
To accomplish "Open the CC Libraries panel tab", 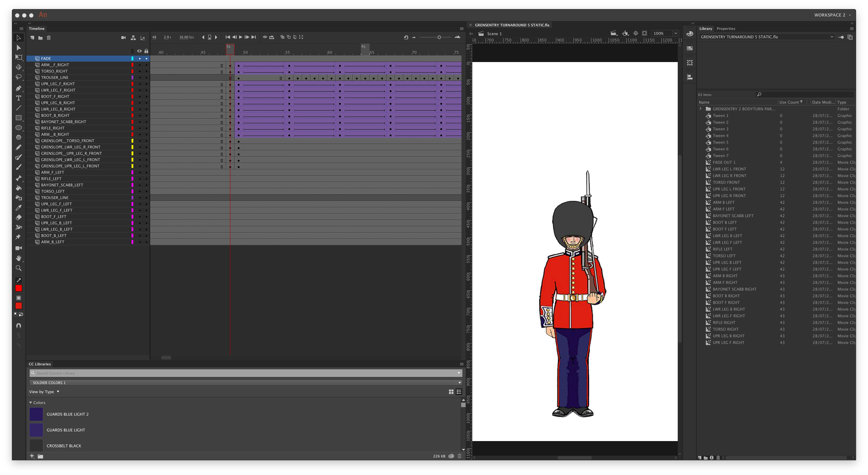I will (40, 364).
